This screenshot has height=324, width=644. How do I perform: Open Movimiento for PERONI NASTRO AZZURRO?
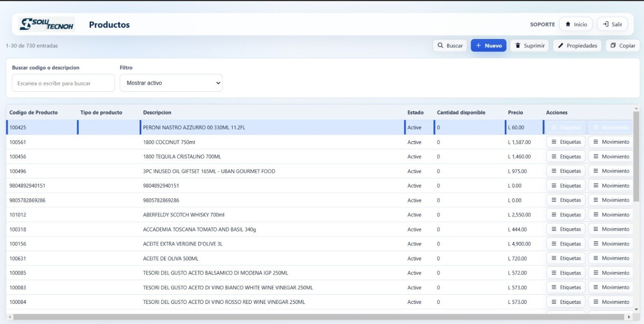tap(611, 127)
